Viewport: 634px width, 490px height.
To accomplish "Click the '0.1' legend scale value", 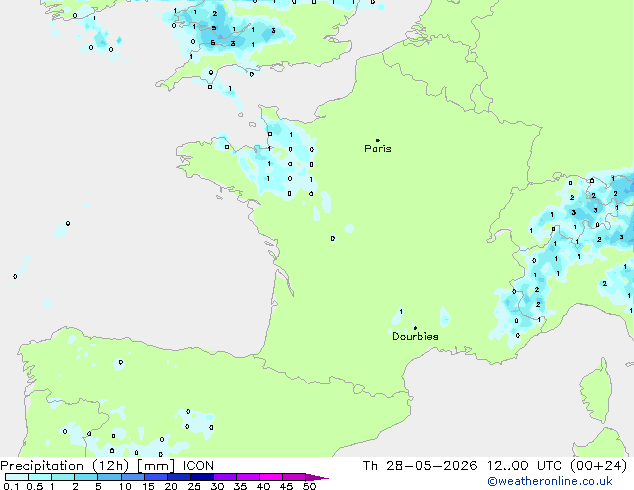I will 9,486.
